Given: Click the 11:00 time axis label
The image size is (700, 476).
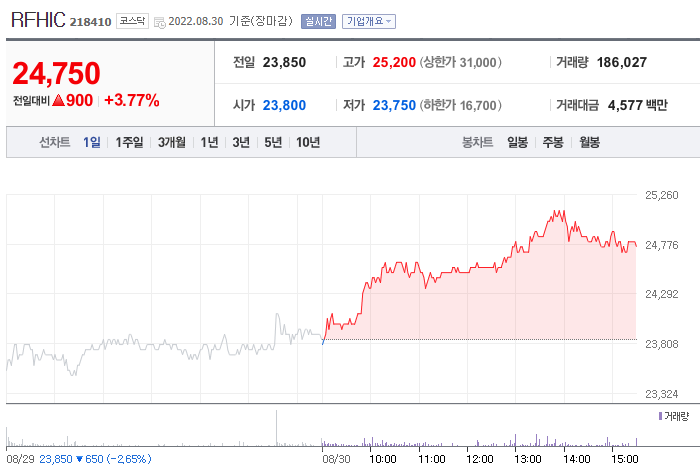Looking at the screenshot, I should pyautogui.click(x=432, y=459).
